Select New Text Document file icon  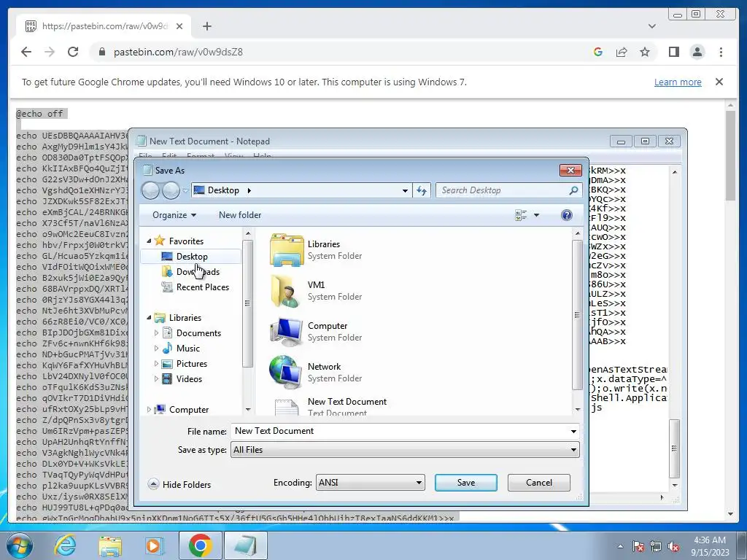[x=287, y=408]
